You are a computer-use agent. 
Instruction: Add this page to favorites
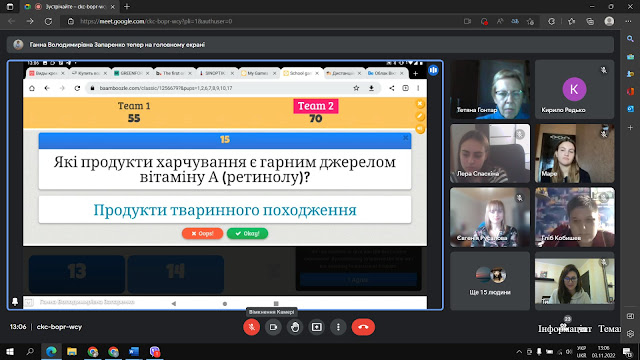click(530, 21)
